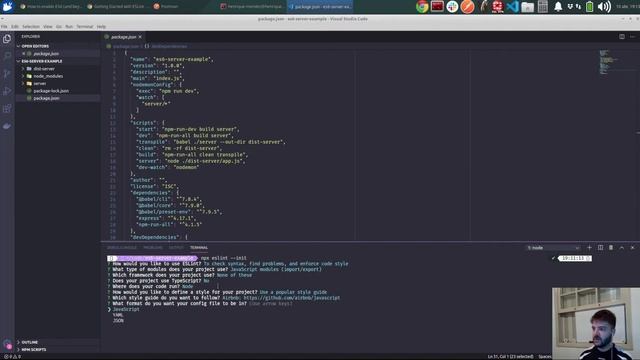Screen dimensions: 640x360
Task: Split the terminal panel
Action: [x=600, y=248]
